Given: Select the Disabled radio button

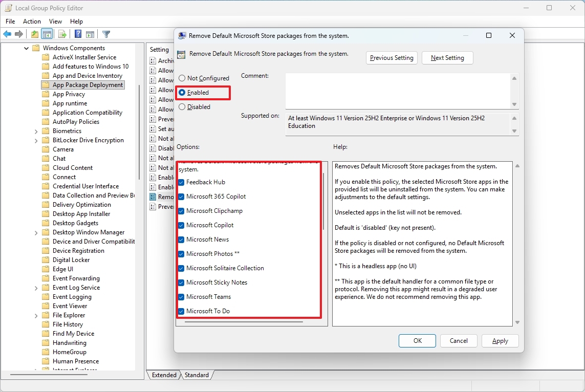Looking at the screenshot, I should tap(182, 106).
